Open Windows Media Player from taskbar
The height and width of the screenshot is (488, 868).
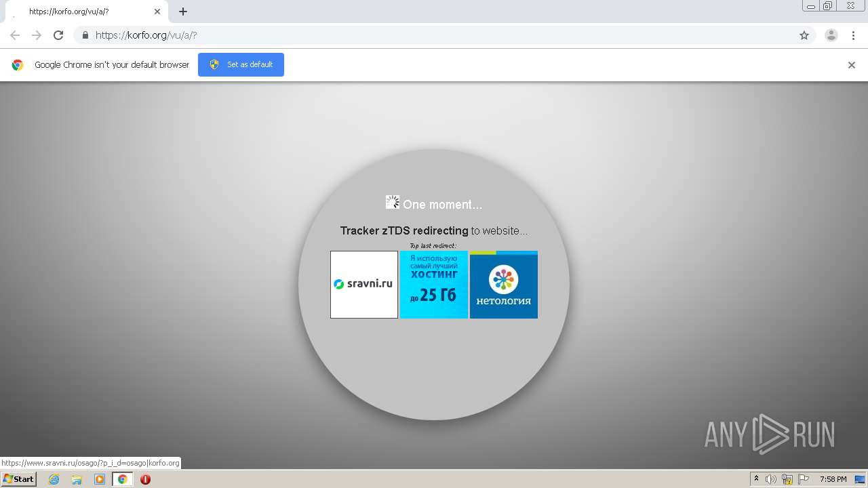click(x=100, y=479)
